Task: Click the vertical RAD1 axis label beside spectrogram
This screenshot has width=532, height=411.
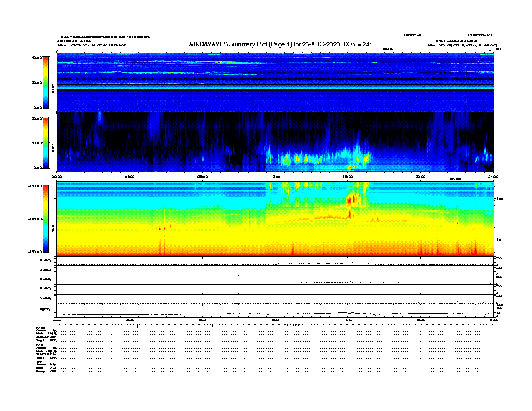Action: click(54, 147)
